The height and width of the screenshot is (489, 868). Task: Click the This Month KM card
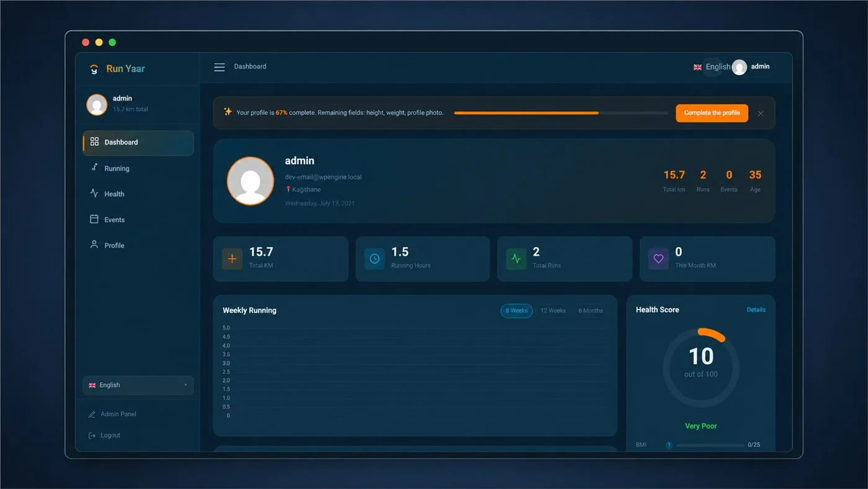click(x=707, y=259)
